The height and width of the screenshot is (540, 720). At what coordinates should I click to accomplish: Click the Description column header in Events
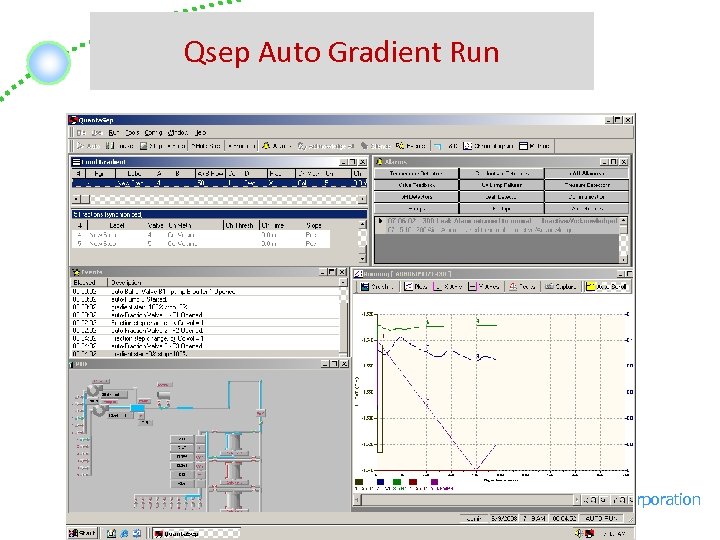coord(126,282)
